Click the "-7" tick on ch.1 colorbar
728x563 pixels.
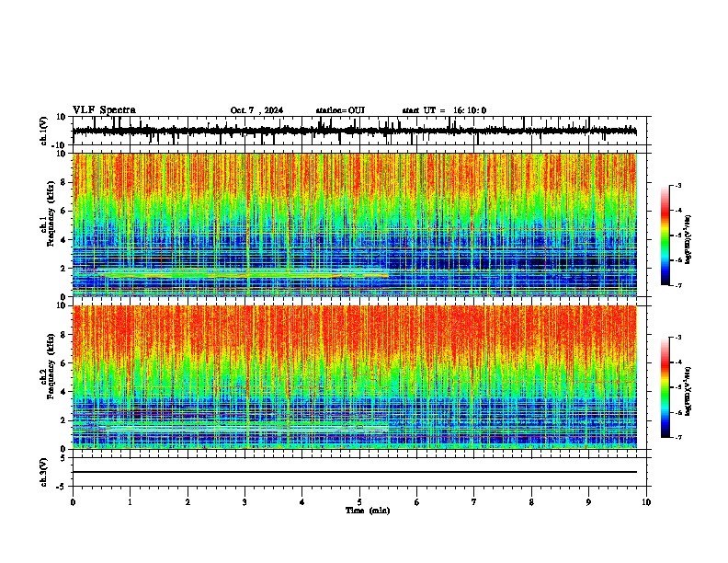677,285
